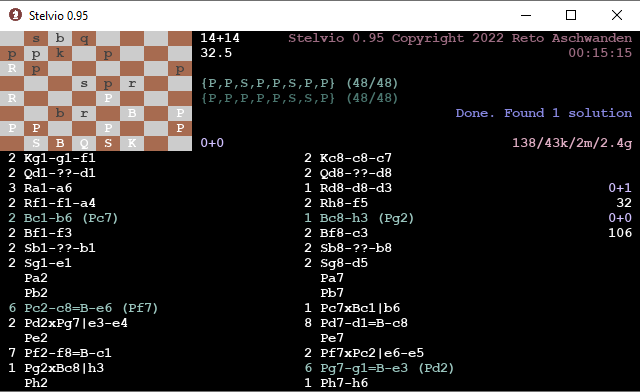
Task: Maximize the Stelvio window
Action: tap(571, 16)
